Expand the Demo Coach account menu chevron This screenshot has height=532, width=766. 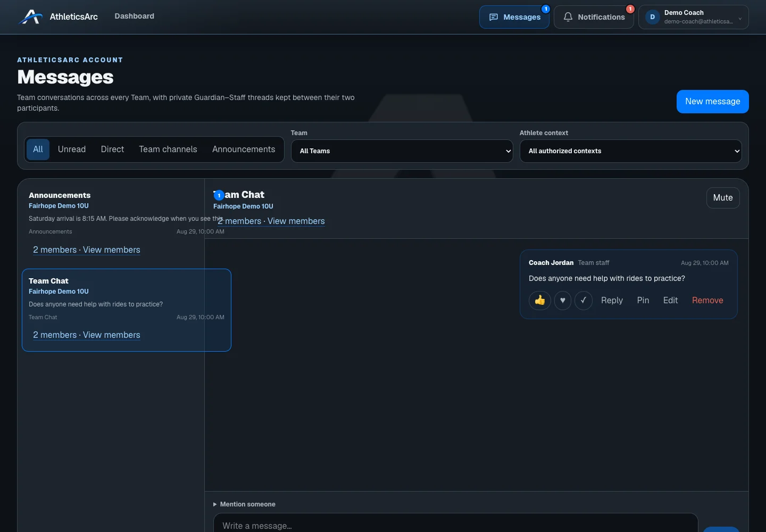tap(740, 19)
